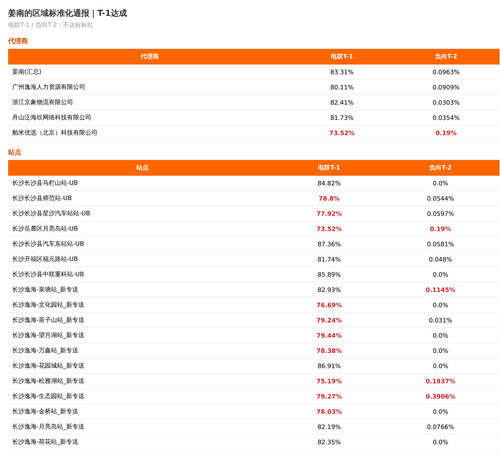The image size is (500, 458).
Task: Click red '73.52%' in the station table
Action: coord(329,229)
